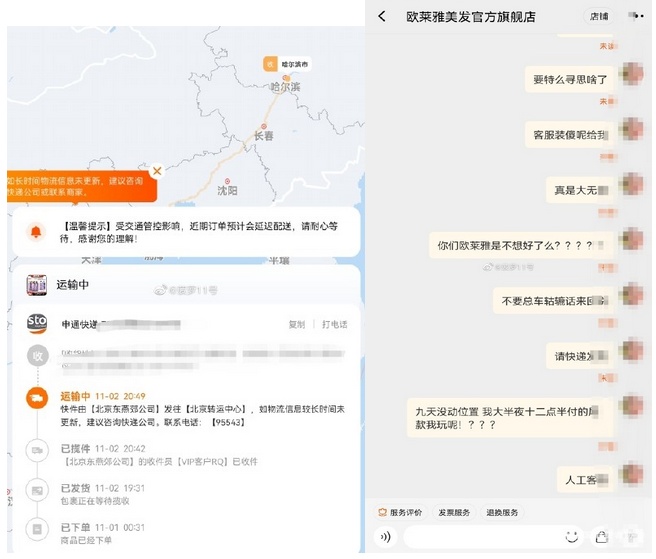The width and height of the screenshot is (656, 559).
Task: Select the 已揽件 timeline icon
Action: pos(37,451)
